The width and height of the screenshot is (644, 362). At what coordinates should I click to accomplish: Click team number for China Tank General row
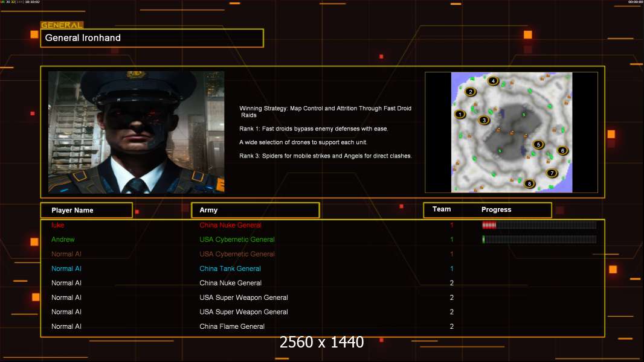451,268
